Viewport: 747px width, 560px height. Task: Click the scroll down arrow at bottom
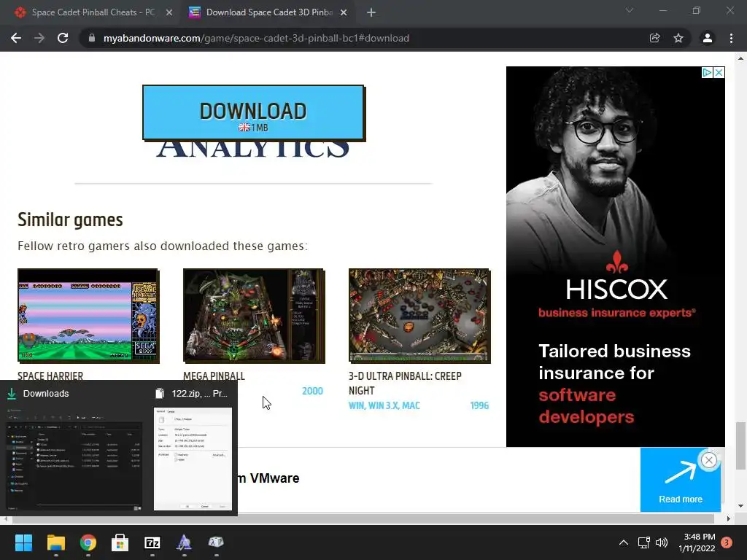pos(740,506)
